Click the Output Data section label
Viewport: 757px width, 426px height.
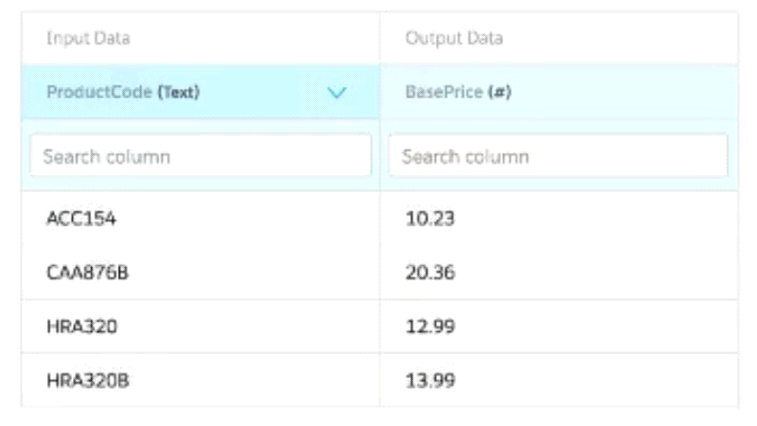454,38
